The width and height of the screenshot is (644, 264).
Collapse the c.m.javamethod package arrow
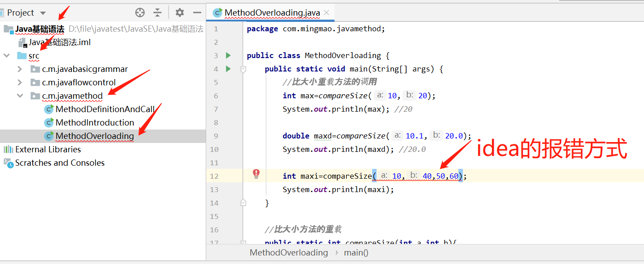(20, 96)
